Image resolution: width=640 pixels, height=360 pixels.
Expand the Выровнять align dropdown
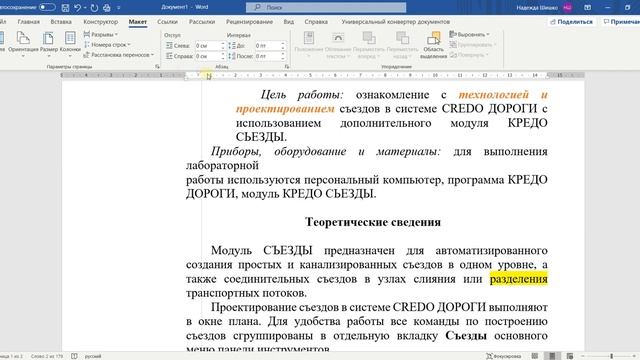pos(469,34)
